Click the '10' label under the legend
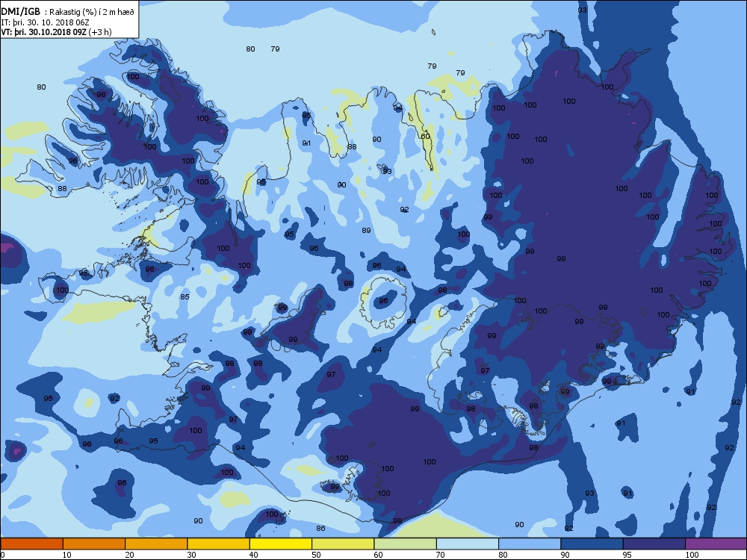Viewport: 747px width, 560px height. click(66, 555)
